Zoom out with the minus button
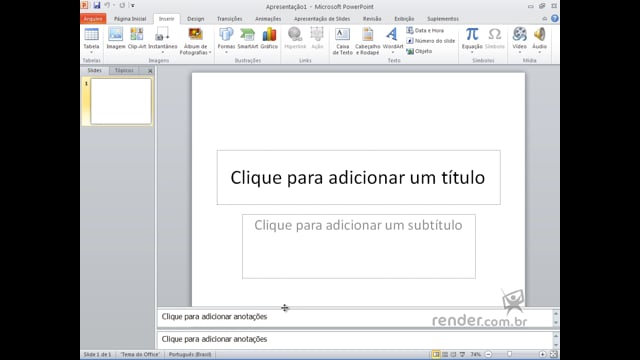 pyautogui.click(x=488, y=354)
